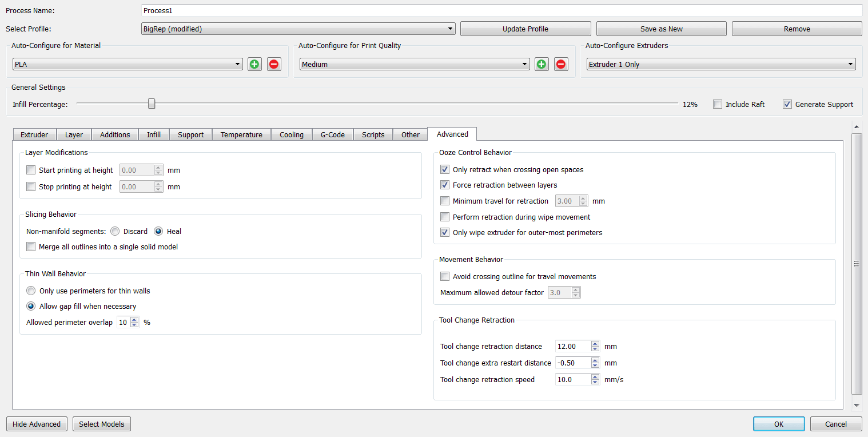Choose Only use perimeters for thin walls
The image size is (868, 437).
coord(31,291)
